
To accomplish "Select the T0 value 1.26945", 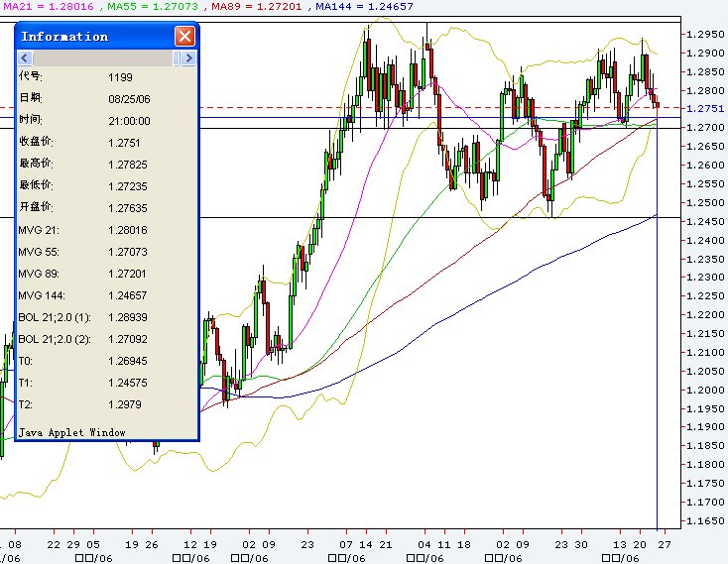I will tap(128, 361).
